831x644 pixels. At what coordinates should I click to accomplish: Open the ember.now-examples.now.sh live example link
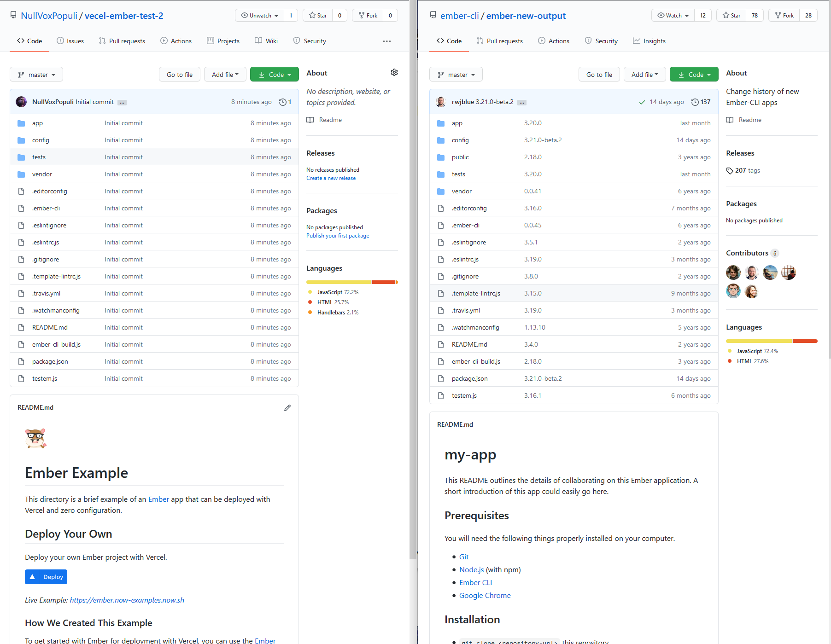(127, 600)
